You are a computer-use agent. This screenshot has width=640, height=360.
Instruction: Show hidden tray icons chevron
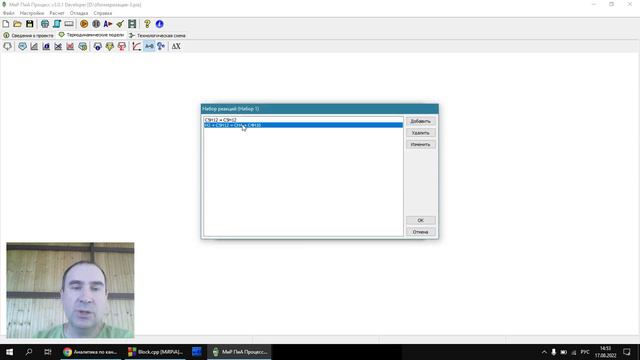pos(544,352)
